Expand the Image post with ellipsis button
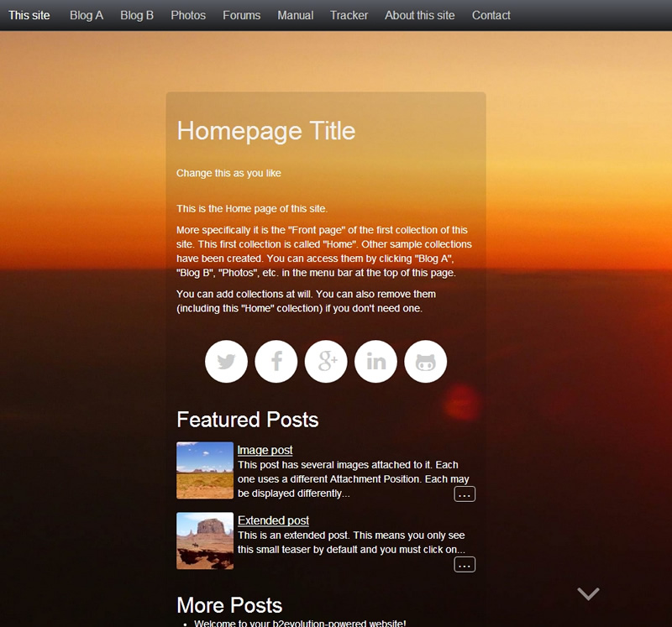672x627 pixels. [x=465, y=494]
